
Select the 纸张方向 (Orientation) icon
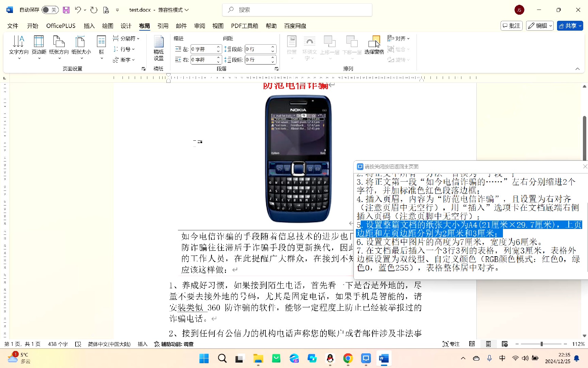click(59, 47)
